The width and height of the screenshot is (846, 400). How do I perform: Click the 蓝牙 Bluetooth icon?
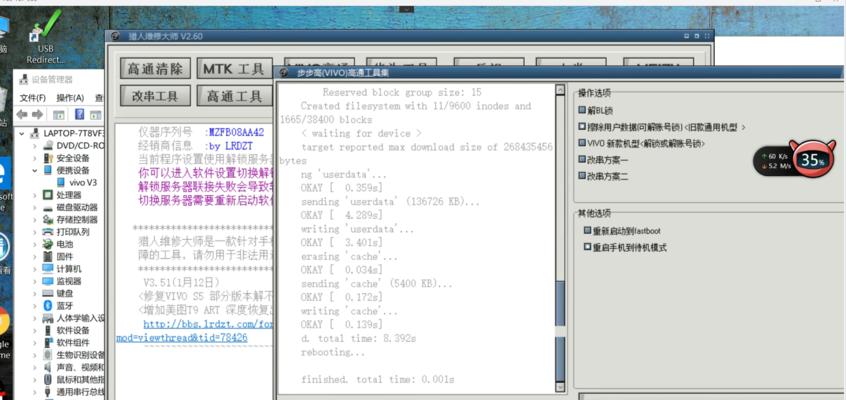(x=48, y=306)
